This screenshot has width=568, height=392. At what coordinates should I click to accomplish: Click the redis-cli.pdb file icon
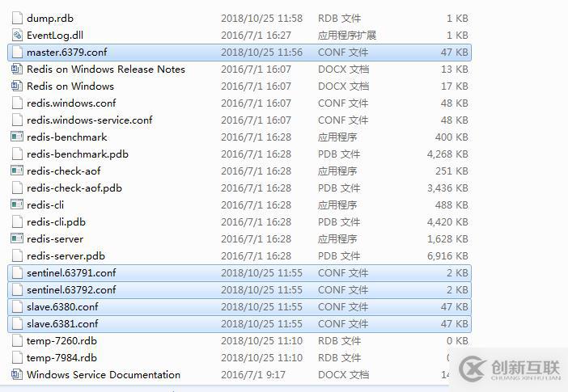click(x=17, y=222)
